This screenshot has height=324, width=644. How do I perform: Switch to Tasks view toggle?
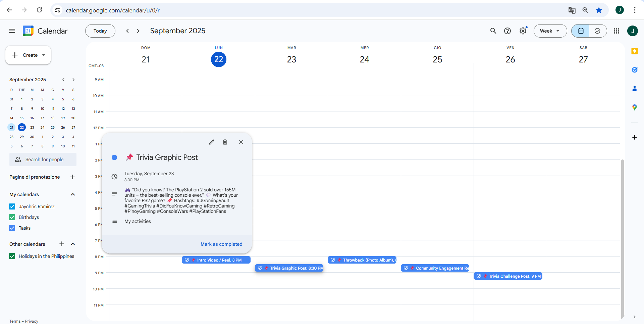(x=598, y=31)
